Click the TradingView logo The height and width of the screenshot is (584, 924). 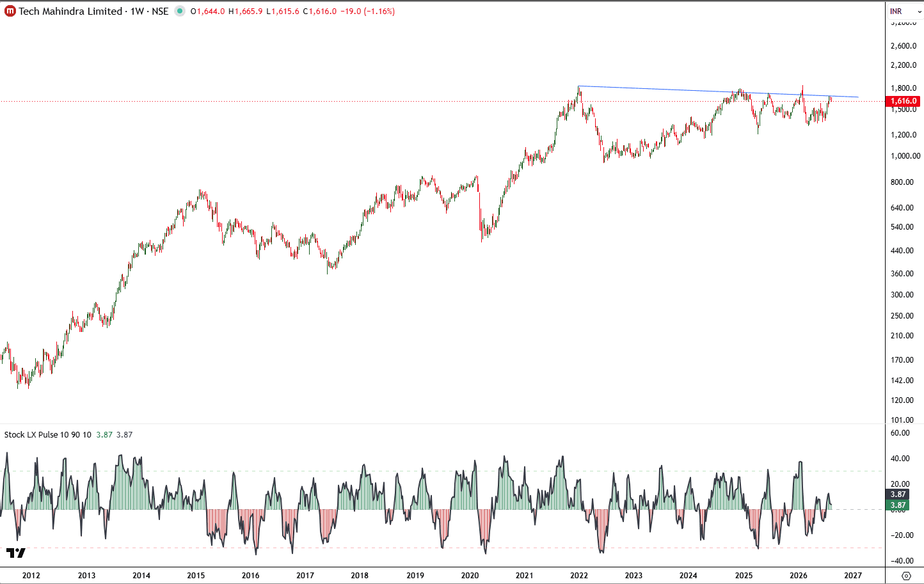click(16, 553)
